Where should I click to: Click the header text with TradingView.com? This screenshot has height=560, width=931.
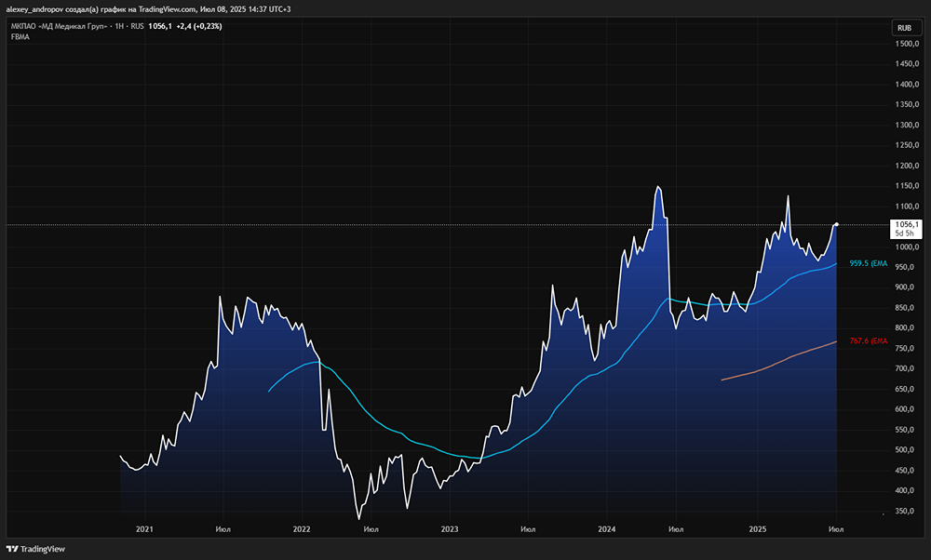148,9
